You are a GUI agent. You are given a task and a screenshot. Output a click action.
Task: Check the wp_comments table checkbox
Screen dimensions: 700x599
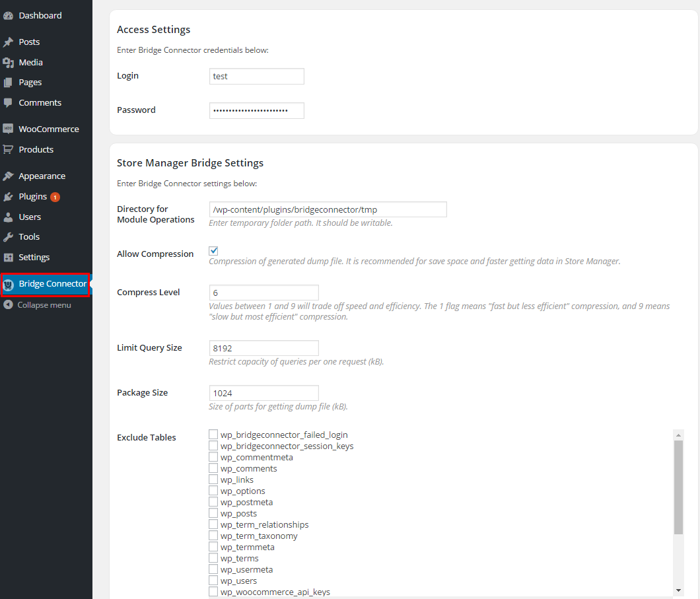(x=213, y=468)
